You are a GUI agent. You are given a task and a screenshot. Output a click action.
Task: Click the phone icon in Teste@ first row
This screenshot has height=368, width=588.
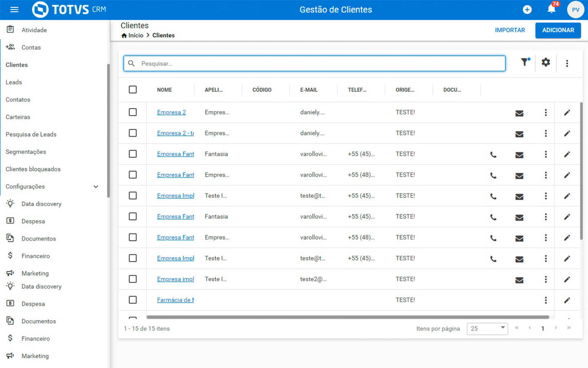tap(493, 196)
